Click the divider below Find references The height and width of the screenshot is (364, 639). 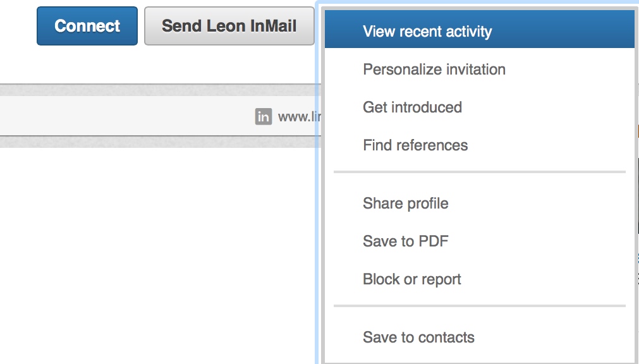click(x=479, y=172)
